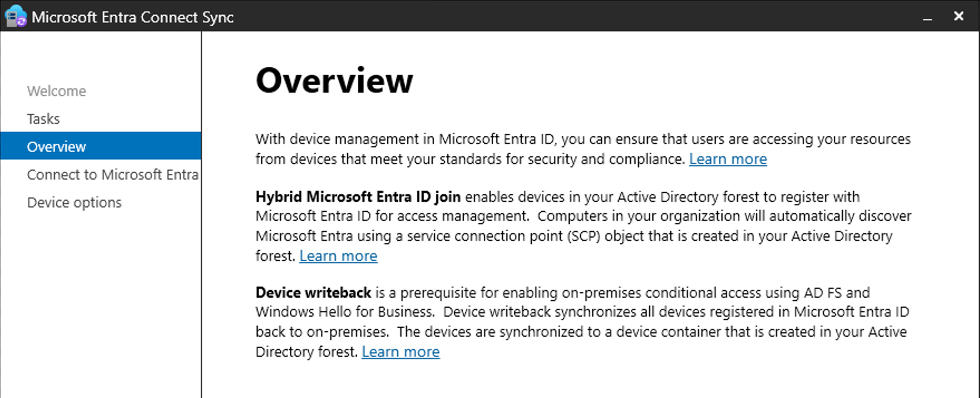Click the Microsoft Entra Connect Sync title text
Image resolution: width=980 pixels, height=398 pixels.
point(133,17)
